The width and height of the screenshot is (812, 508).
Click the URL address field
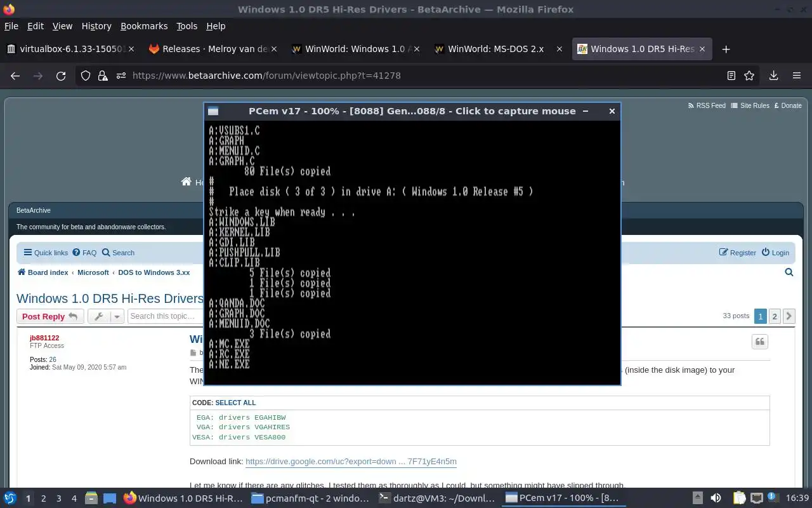[419, 76]
